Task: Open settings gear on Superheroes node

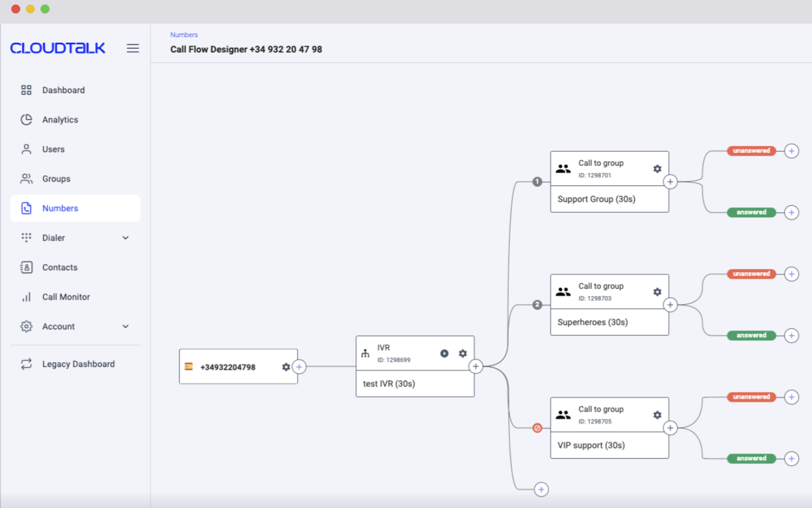Action: point(657,292)
